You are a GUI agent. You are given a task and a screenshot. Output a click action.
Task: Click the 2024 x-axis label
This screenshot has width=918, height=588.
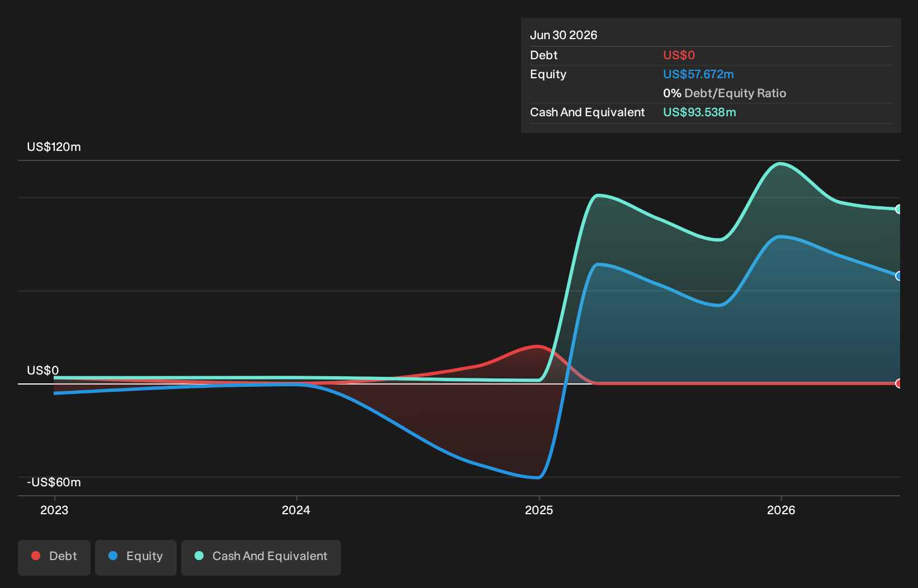296,510
